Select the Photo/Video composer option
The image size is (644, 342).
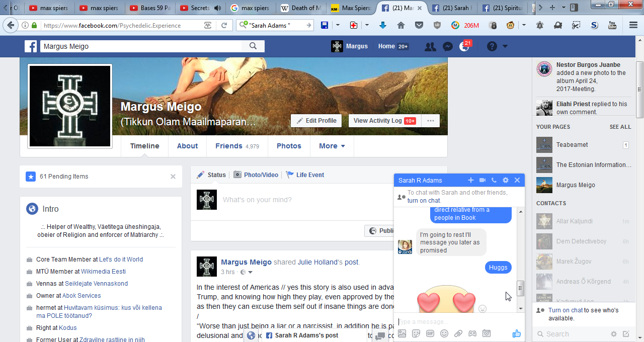pyautogui.click(x=256, y=175)
